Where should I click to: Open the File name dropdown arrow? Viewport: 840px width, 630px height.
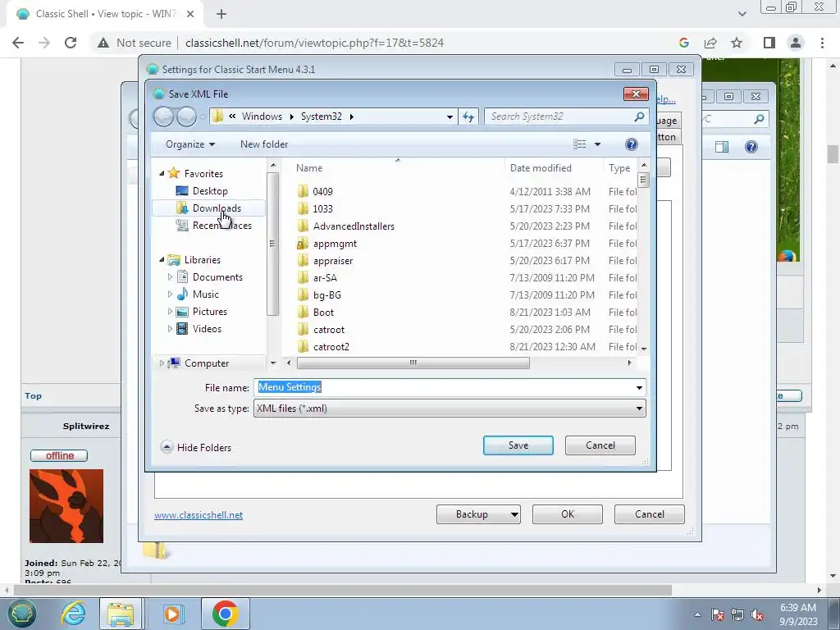coord(639,387)
